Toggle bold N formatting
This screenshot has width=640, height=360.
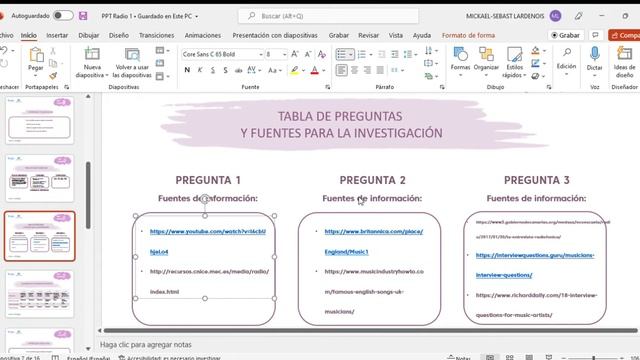[187, 70]
